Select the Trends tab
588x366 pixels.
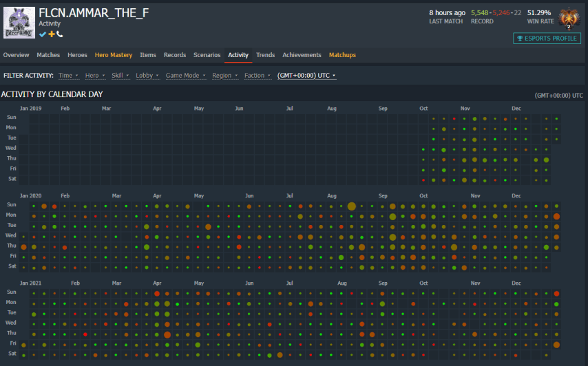pyautogui.click(x=265, y=55)
